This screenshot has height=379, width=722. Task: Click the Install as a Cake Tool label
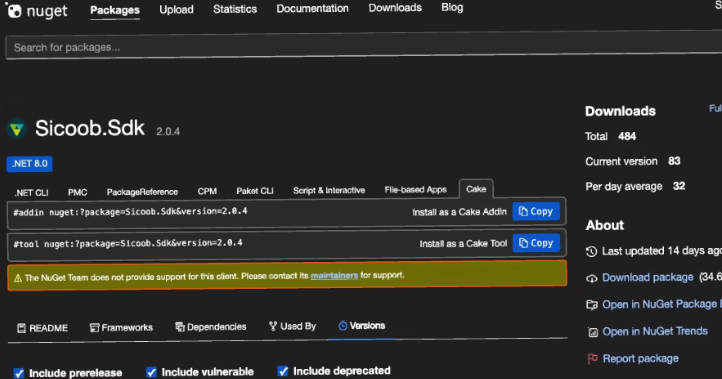point(463,244)
